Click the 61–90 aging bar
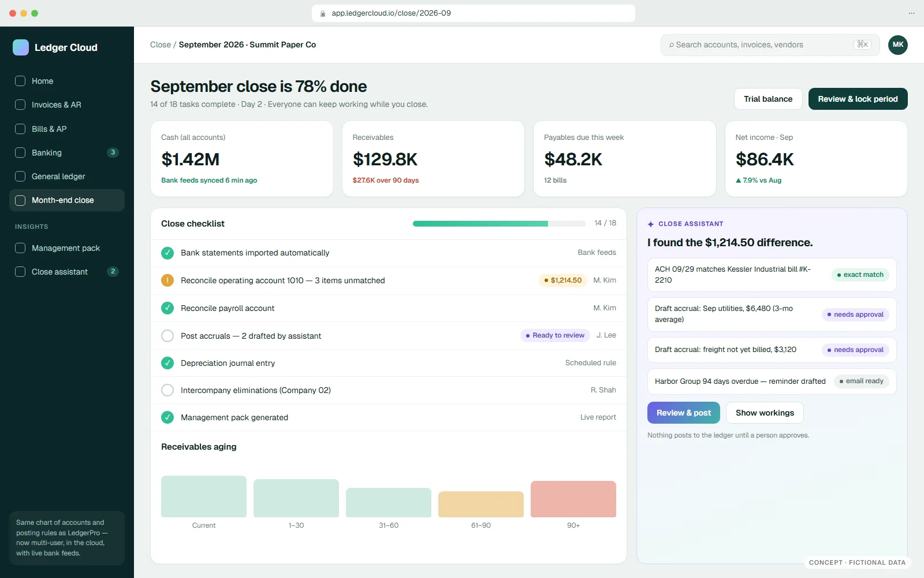 [481, 504]
